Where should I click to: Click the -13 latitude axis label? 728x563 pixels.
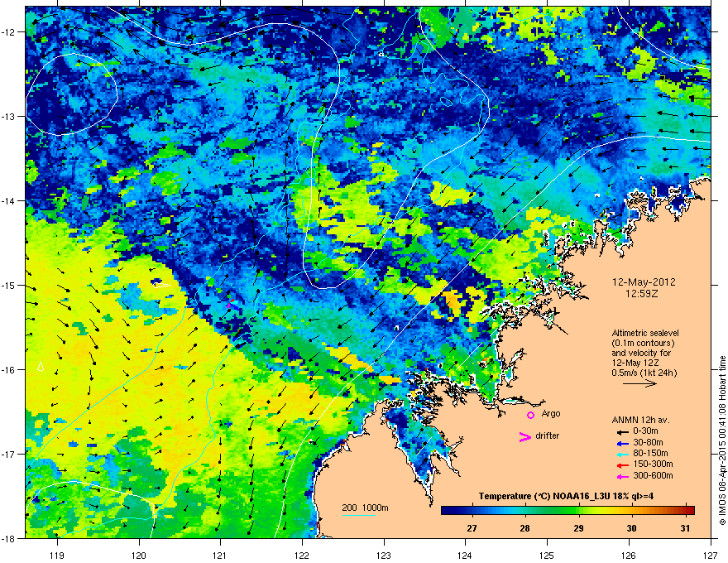[x=8, y=117]
